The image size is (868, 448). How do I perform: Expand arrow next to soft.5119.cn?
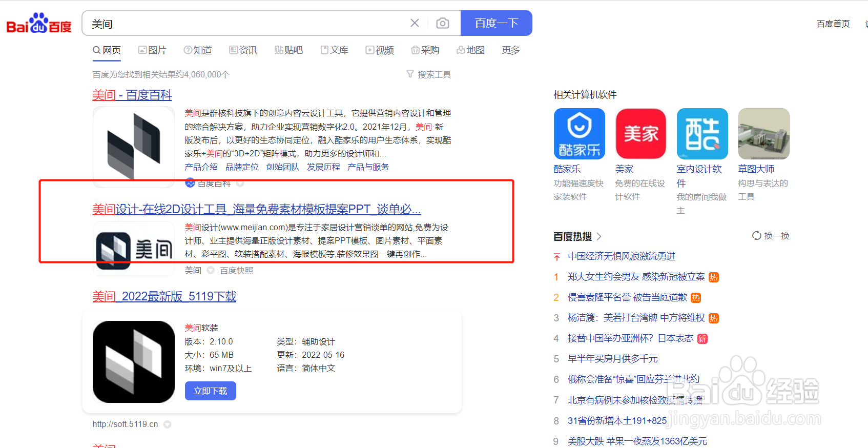(x=167, y=424)
